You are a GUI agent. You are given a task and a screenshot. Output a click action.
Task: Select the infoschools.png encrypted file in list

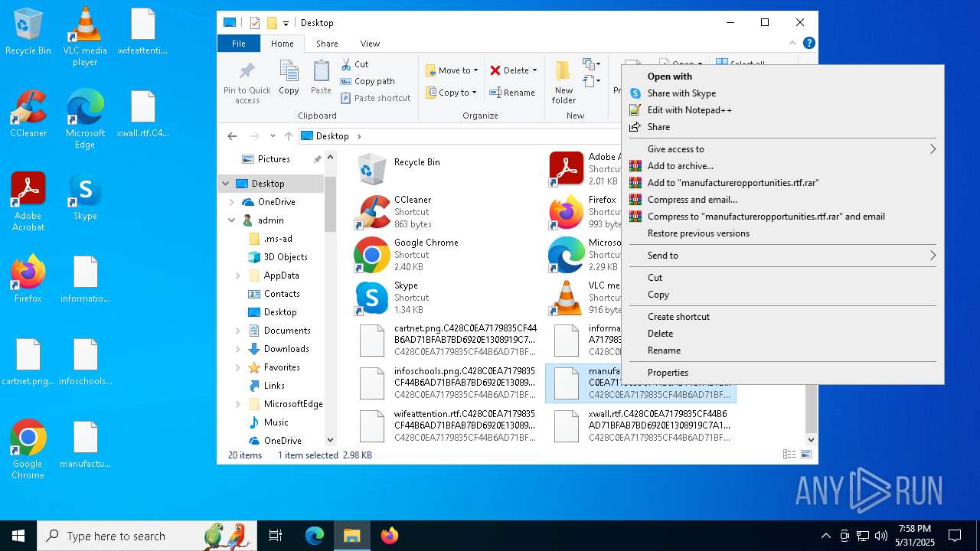pos(447,383)
